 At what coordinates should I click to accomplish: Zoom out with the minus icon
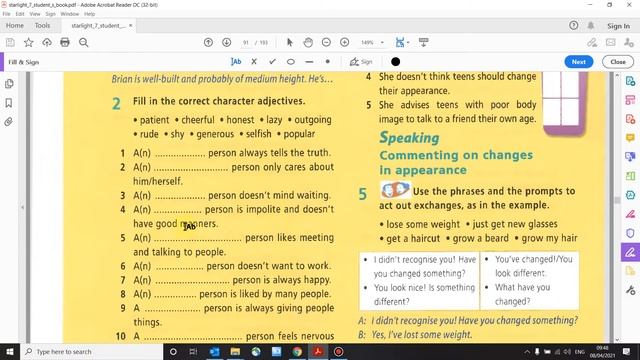click(326, 42)
